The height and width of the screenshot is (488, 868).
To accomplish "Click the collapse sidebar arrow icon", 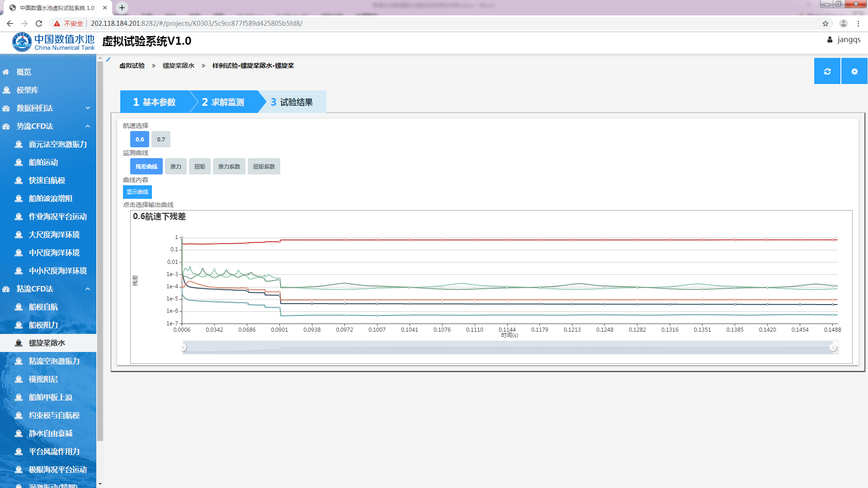I will [108, 60].
